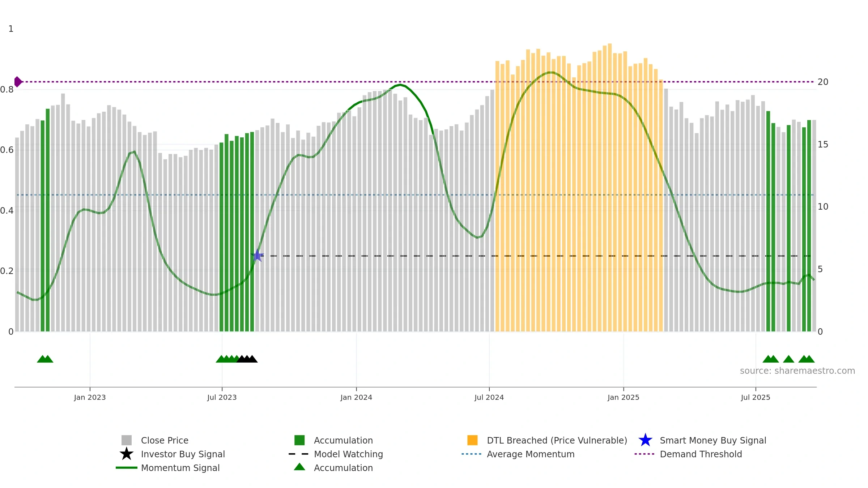
Task: Click the black Investor Buy Signal star in legend
Action: [126, 454]
